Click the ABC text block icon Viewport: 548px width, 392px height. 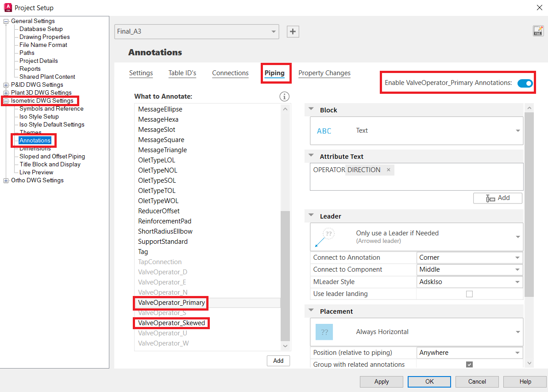click(x=324, y=131)
